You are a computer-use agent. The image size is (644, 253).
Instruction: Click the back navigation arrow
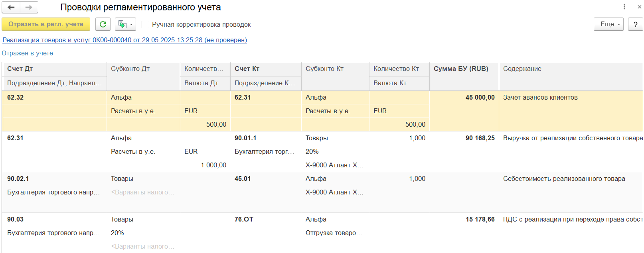(x=11, y=7)
